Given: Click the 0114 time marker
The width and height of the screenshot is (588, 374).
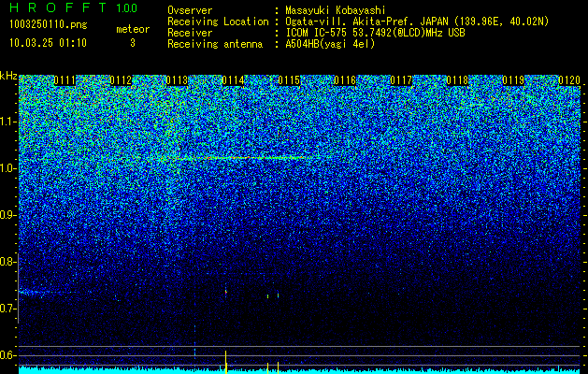Looking at the screenshot, I should [233, 80].
